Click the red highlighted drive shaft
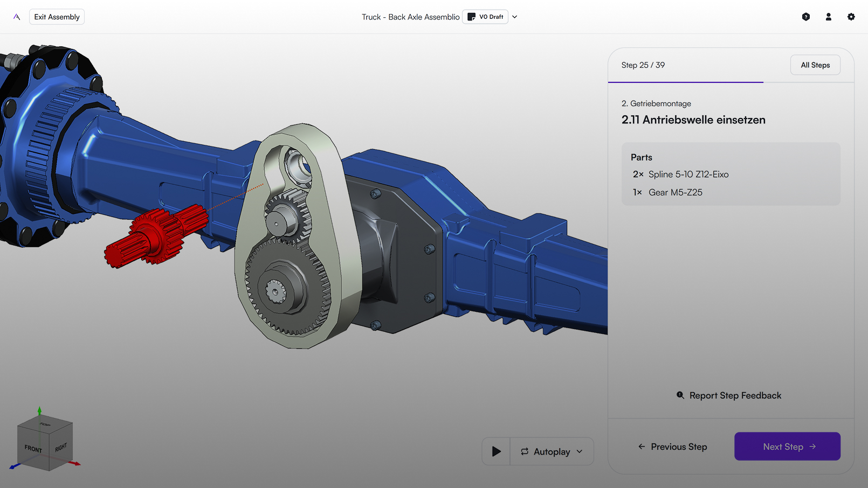Screen dimensions: 868x488 coord(156,237)
